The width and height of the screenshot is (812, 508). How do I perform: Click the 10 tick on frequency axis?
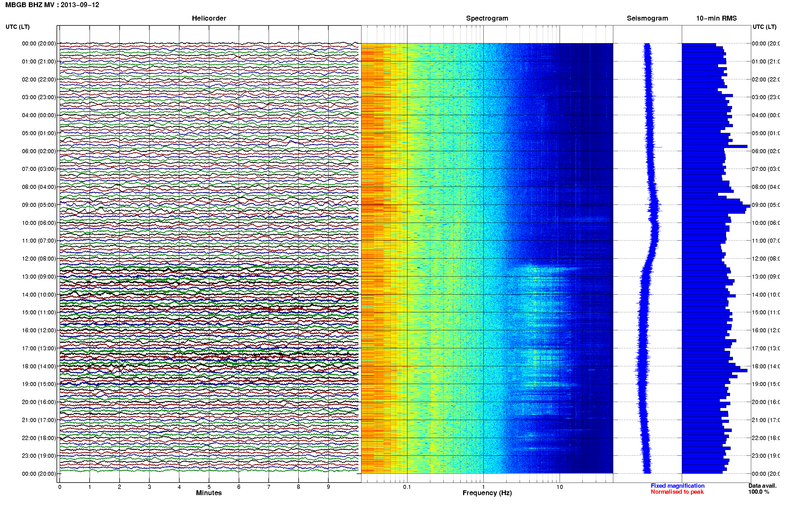click(x=560, y=487)
